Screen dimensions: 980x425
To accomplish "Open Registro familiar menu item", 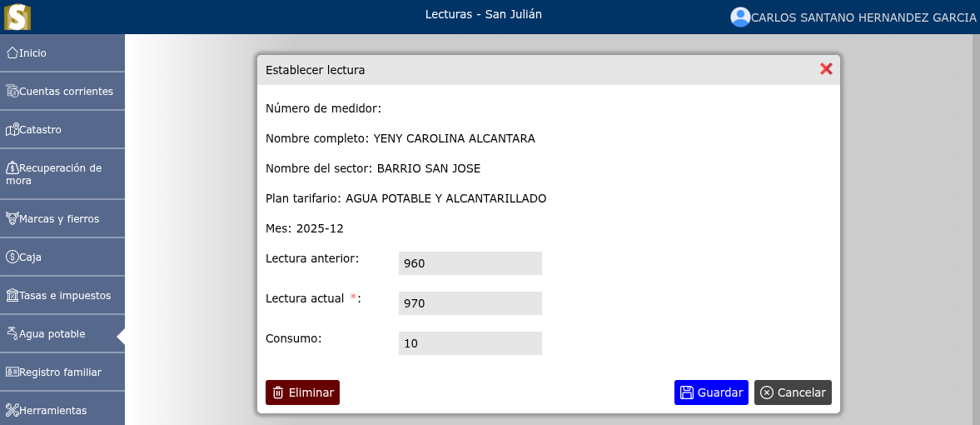I will click(x=62, y=372).
